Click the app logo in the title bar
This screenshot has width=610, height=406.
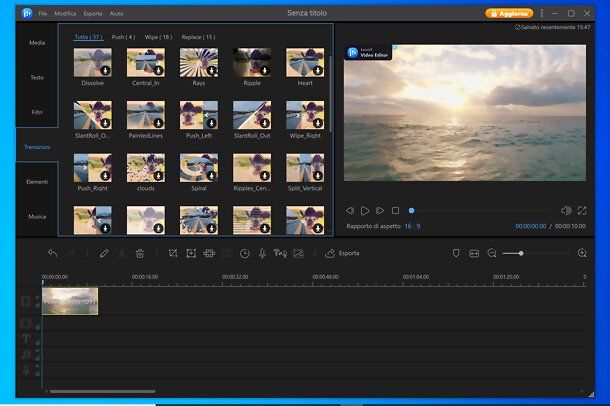(27, 14)
